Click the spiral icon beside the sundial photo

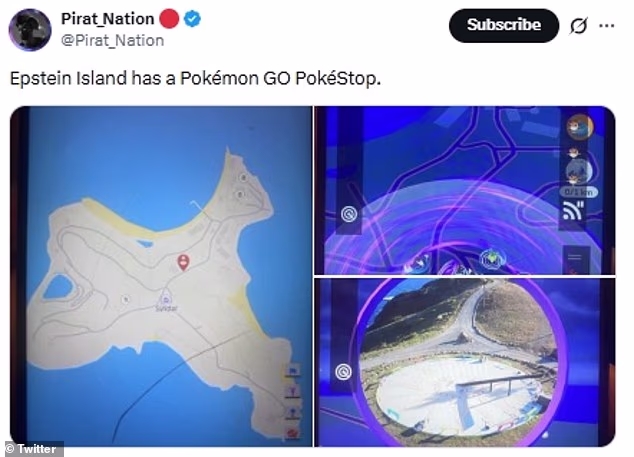pyautogui.click(x=344, y=372)
